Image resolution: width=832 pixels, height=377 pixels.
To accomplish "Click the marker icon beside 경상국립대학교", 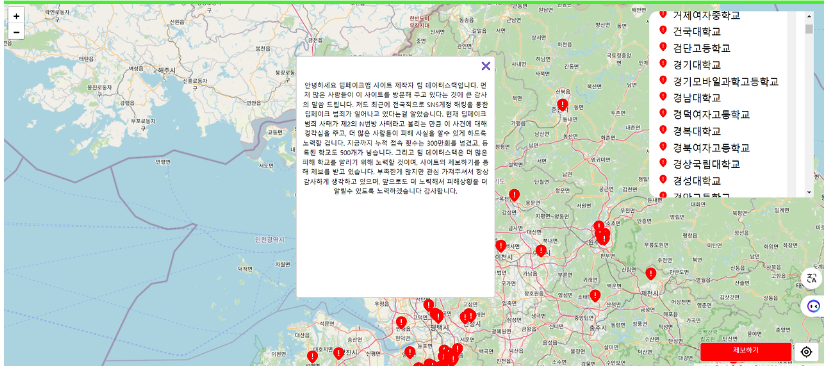I will [662, 162].
